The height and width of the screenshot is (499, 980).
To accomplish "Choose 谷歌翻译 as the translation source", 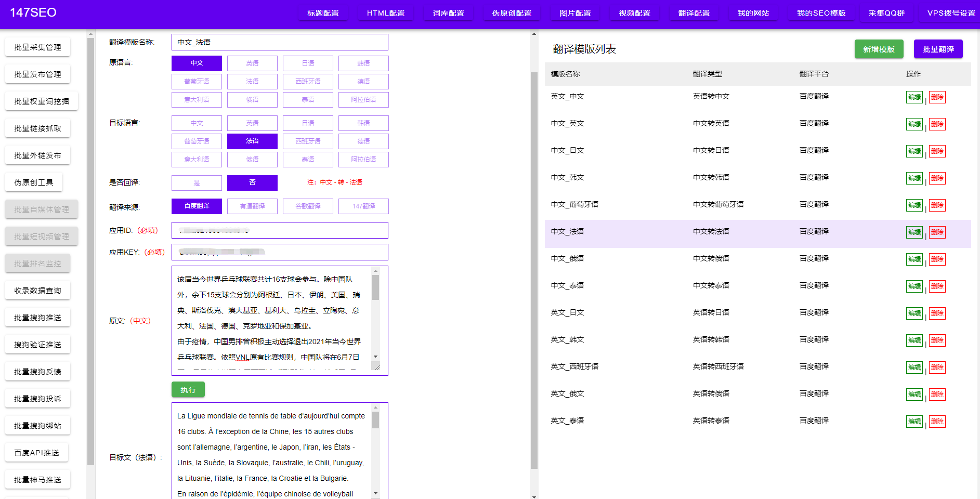I will 308,206.
